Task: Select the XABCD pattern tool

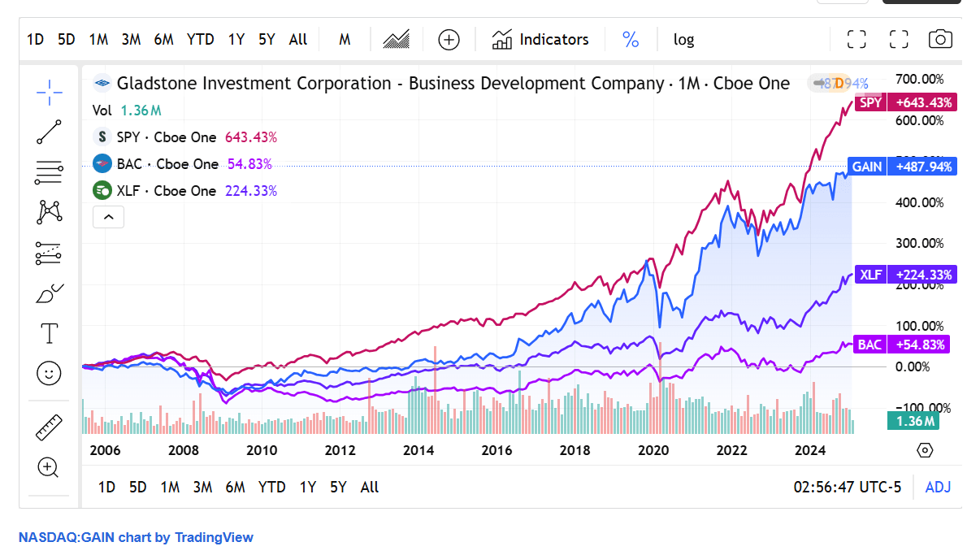Action: (48, 212)
